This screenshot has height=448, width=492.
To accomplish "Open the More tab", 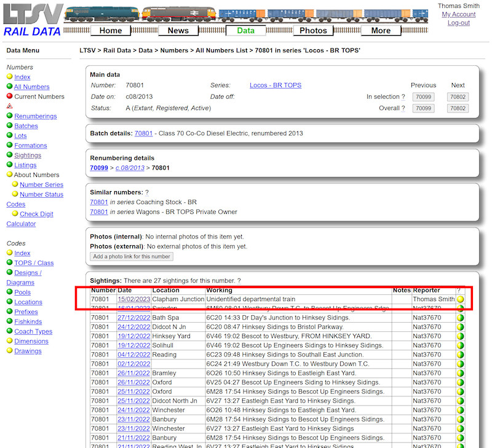I will 381,30.
